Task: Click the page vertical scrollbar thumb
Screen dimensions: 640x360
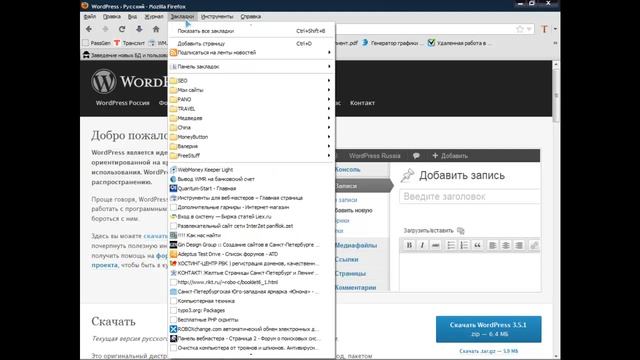Action: [x=556, y=96]
